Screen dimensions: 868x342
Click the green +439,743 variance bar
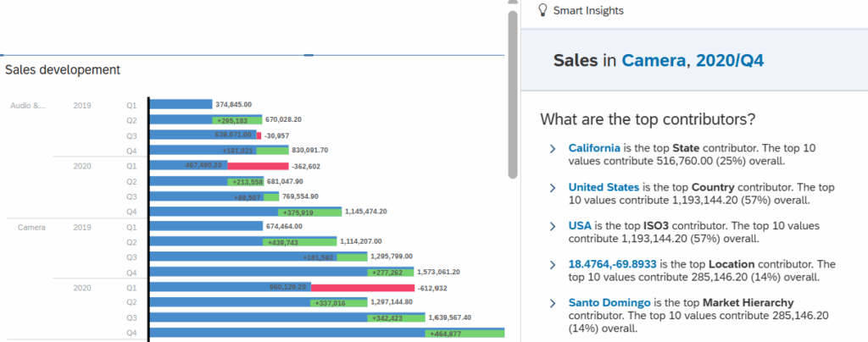(x=299, y=242)
